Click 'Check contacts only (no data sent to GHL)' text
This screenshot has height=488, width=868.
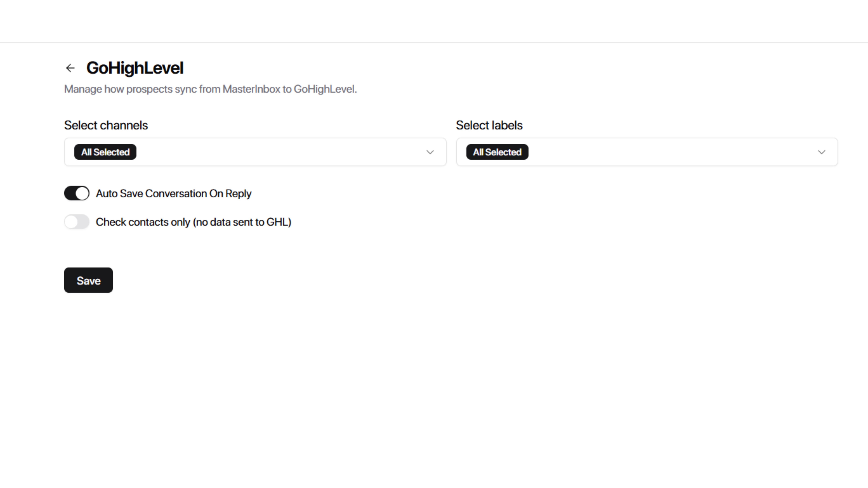[x=193, y=222]
